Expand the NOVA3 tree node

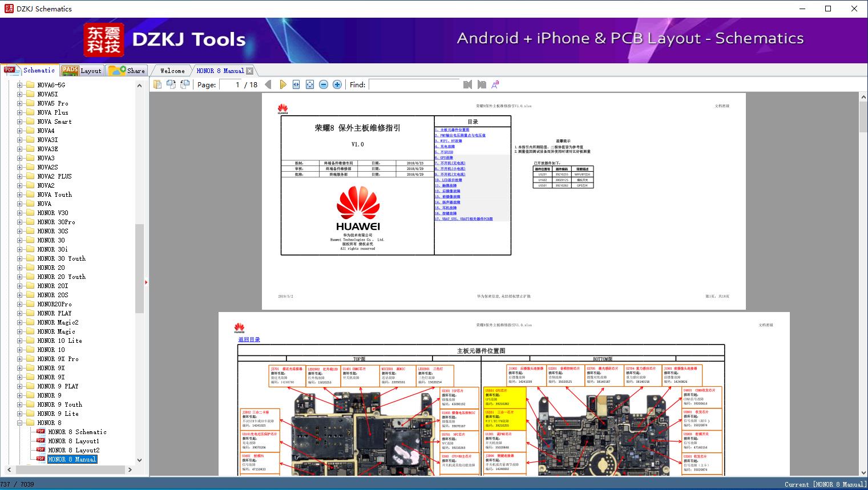pyautogui.click(x=20, y=158)
